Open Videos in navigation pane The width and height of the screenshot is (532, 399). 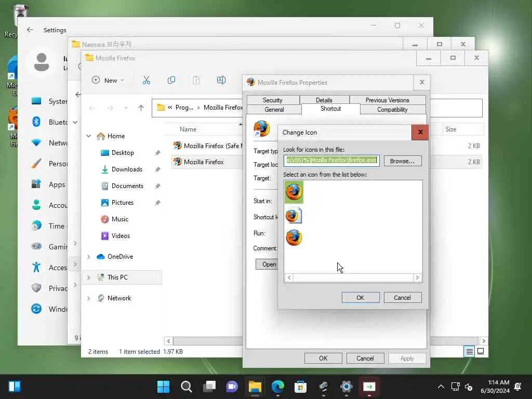[121, 236]
